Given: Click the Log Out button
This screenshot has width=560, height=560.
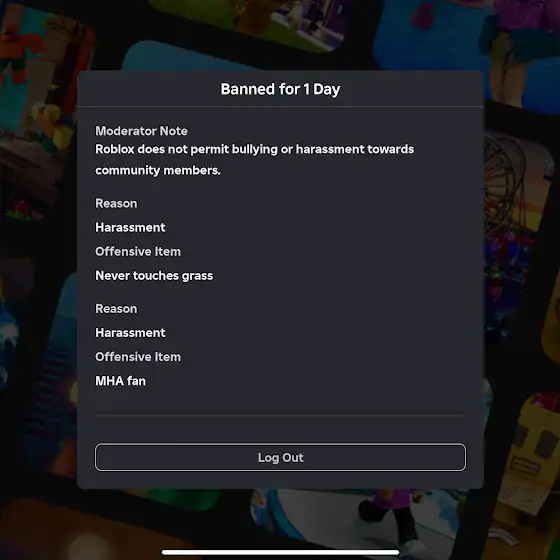Looking at the screenshot, I should pos(280,457).
